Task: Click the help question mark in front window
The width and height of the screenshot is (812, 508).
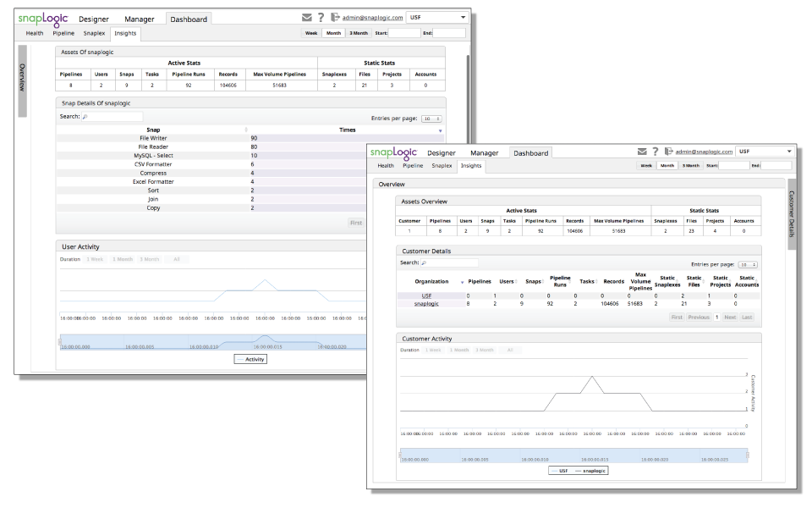Action: 655,152
